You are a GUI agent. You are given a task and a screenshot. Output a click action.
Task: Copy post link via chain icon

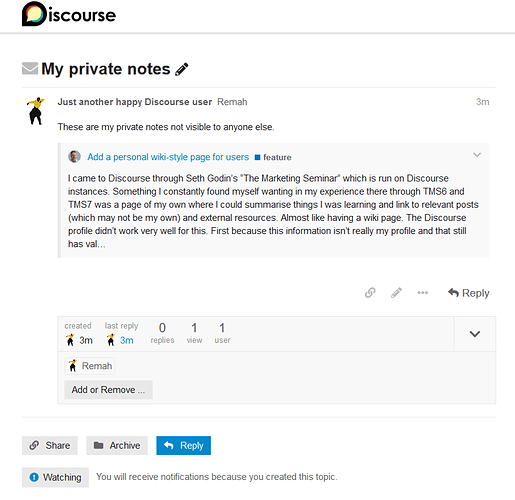pos(370,293)
